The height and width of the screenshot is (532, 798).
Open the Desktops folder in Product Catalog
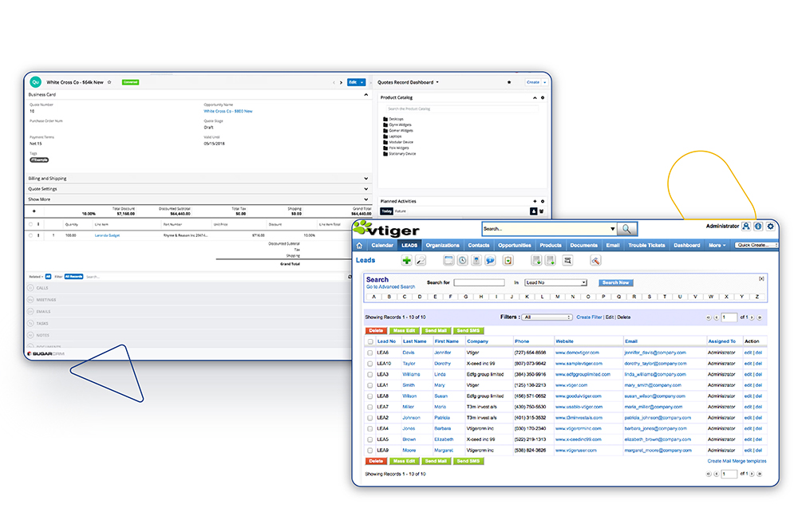pos(393,119)
